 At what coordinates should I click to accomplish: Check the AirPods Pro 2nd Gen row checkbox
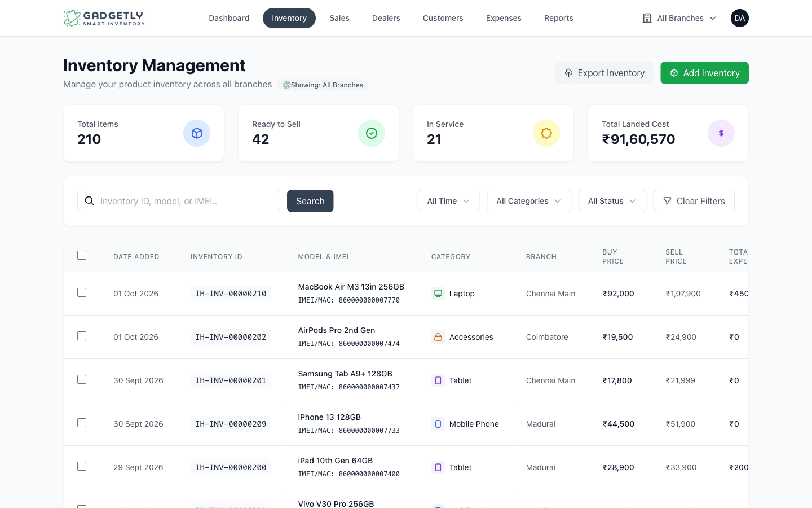point(82,336)
